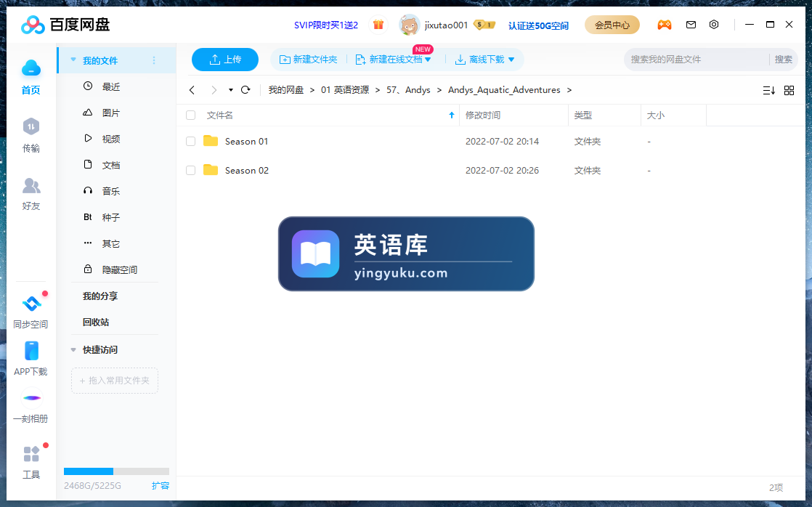The height and width of the screenshot is (507, 812).
Task: Click SVIP限时买1送2 promotion link
Action: tap(325, 25)
